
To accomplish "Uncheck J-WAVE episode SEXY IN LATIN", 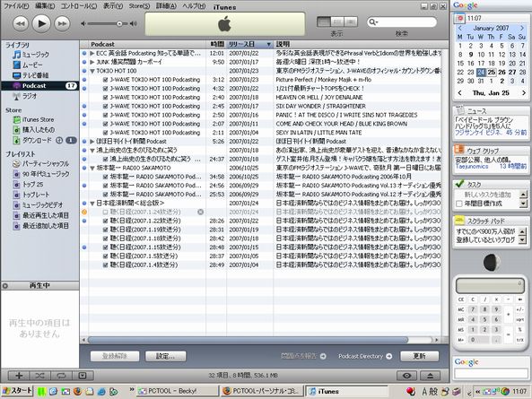I will pos(106,133).
